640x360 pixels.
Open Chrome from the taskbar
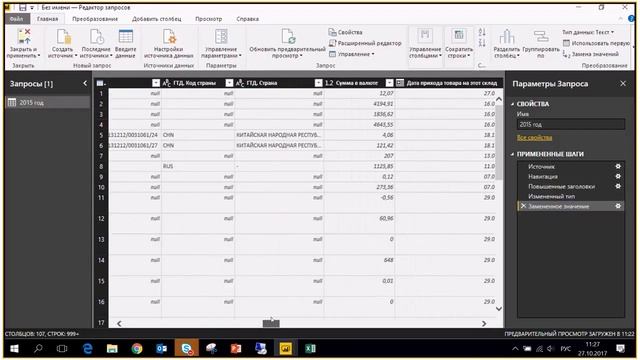pyautogui.click(x=137, y=349)
